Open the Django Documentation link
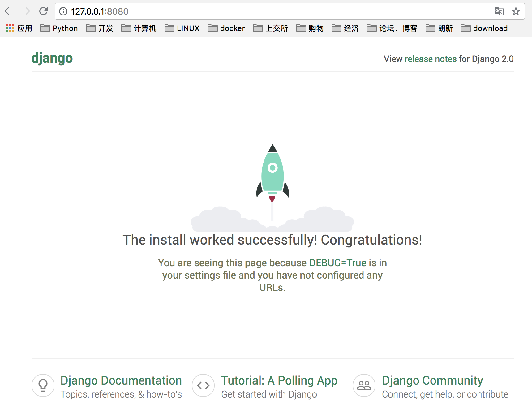 [x=121, y=380]
